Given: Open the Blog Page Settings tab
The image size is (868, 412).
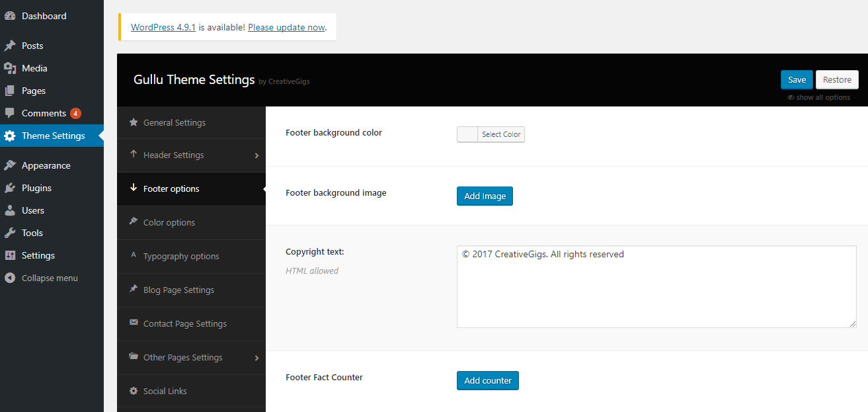Looking at the screenshot, I should click(x=178, y=290).
